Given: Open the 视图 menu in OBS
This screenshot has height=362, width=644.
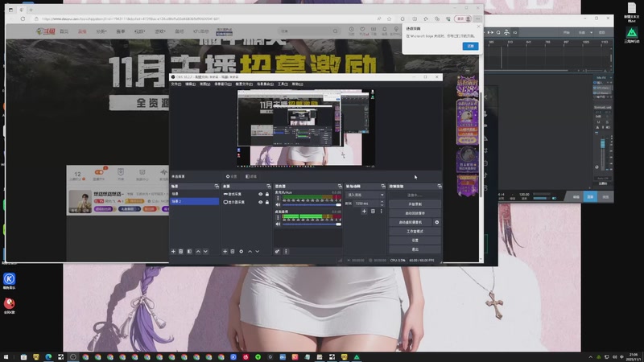Looking at the screenshot, I should pos(204,84).
